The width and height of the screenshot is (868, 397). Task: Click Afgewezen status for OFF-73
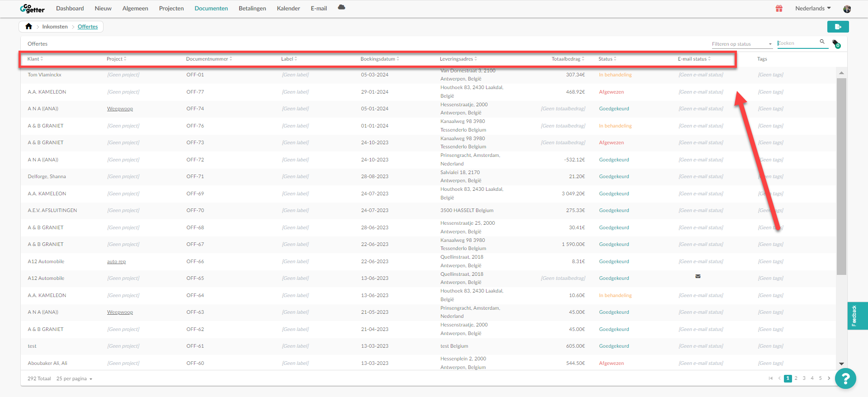611,143
